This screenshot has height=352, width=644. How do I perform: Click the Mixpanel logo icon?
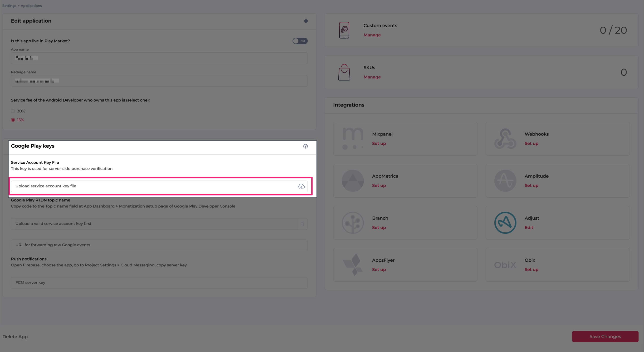click(353, 138)
